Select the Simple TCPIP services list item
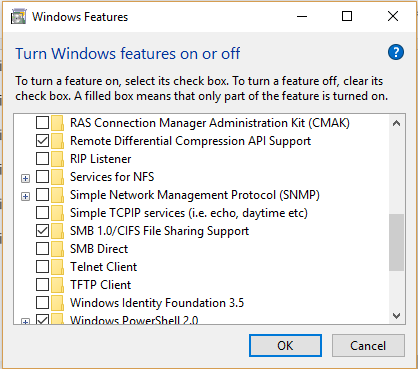This screenshot has width=418, height=369. click(x=189, y=213)
